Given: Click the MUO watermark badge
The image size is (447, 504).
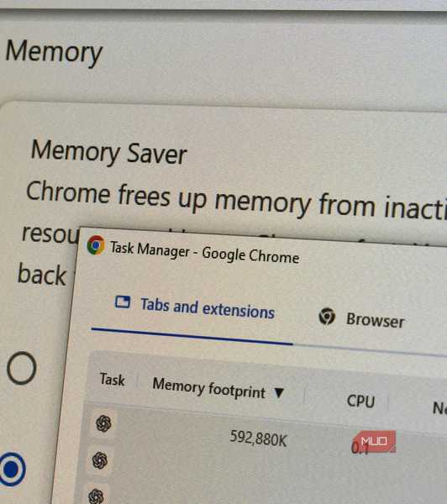Looking at the screenshot, I should point(375,441).
